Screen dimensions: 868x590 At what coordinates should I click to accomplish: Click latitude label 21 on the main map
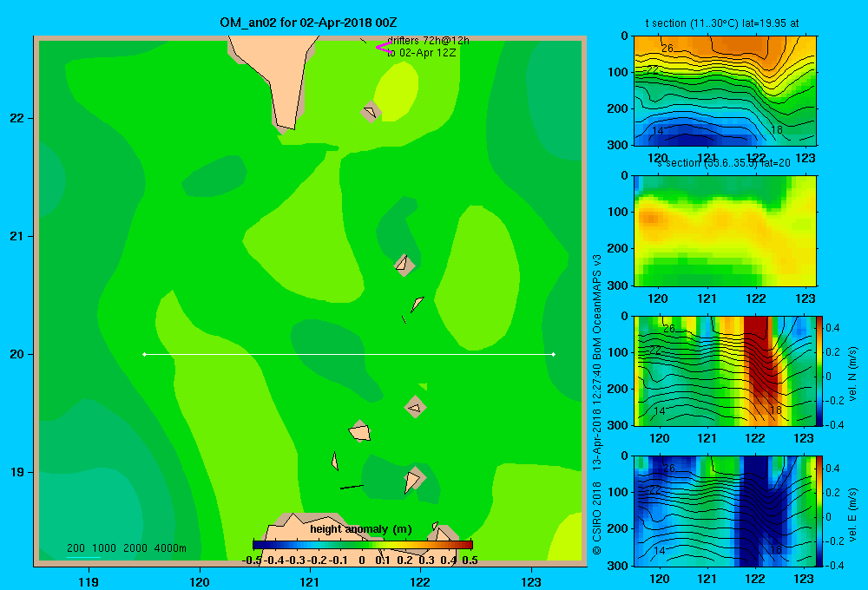click(17, 236)
